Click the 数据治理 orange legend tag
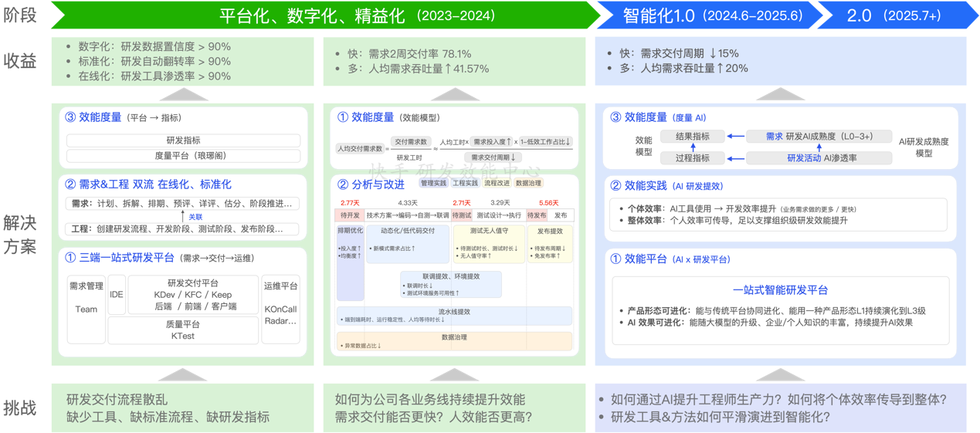Image resolution: width=980 pixels, height=433 pixels. [528, 184]
